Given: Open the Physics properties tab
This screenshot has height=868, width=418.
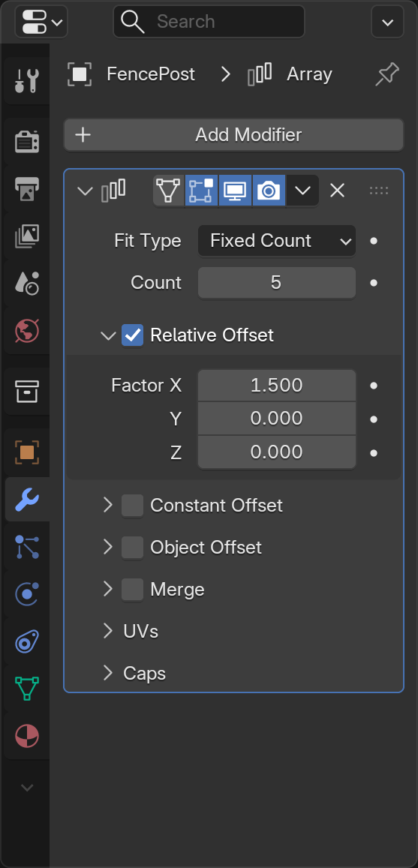Looking at the screenshot, I should [x=26, y=594].
